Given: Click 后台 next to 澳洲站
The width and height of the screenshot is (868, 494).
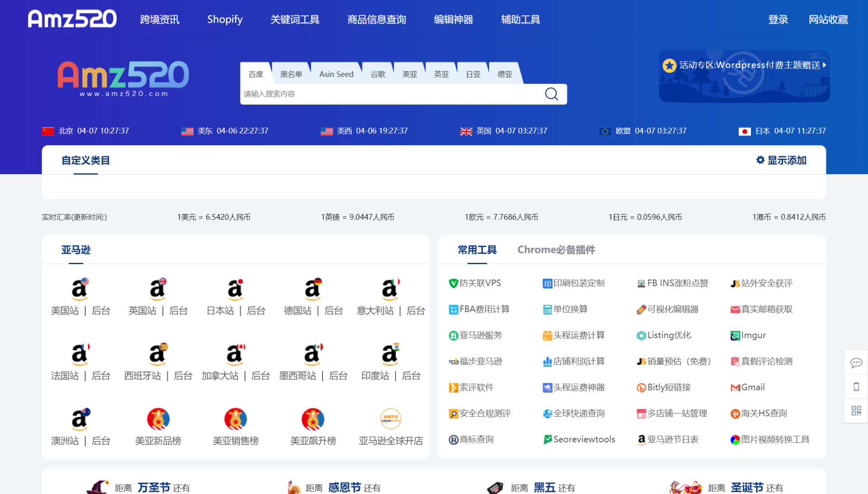Looking at the screenshot, I should click(101, 441).
